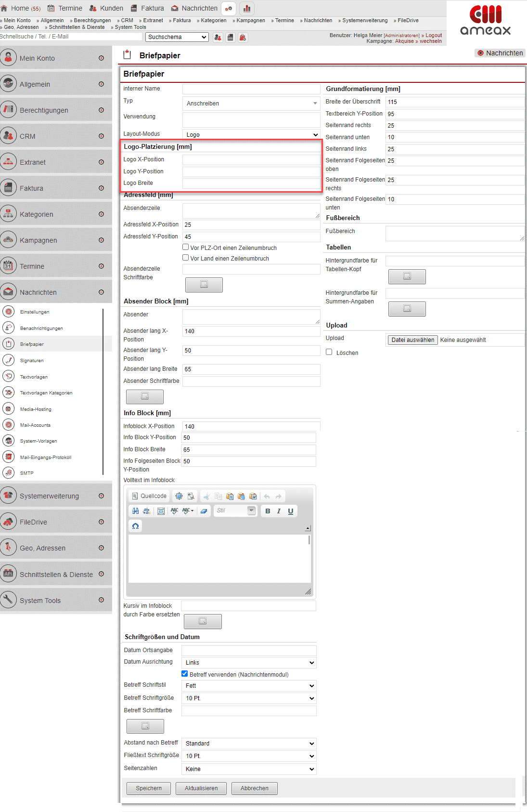This screenshot has width=527, height=812.
Task: Open the Seitenzahlen dropdown
Action: 249,769
